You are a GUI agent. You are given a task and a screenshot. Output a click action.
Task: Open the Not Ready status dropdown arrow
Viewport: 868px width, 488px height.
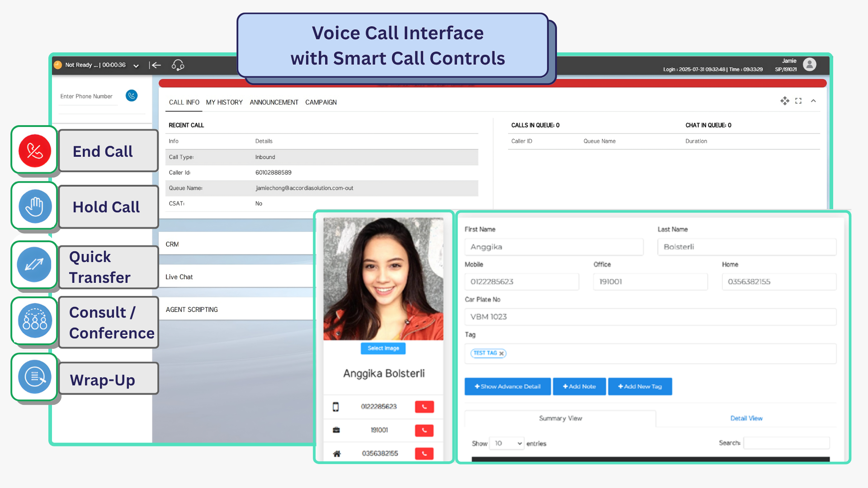[x=136, y=66]
